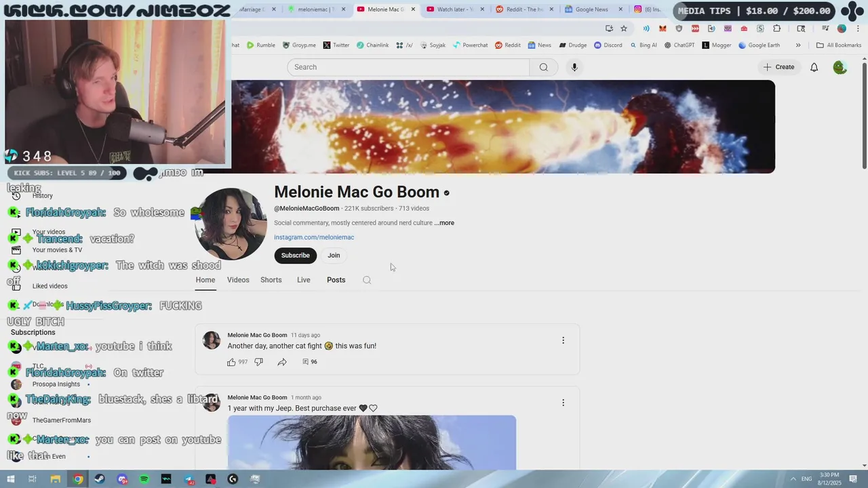The image size is (868, 488).
Task: Click the Create button
Action: tap(778, 67)
